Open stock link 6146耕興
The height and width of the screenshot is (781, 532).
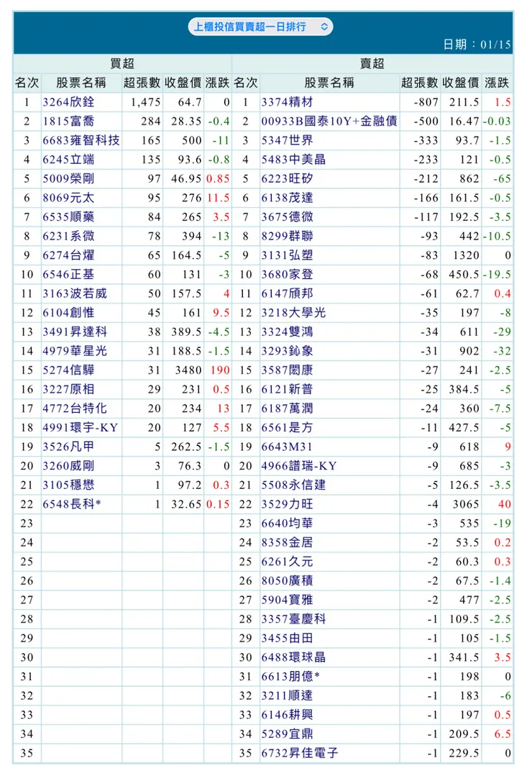coord(288,715)
